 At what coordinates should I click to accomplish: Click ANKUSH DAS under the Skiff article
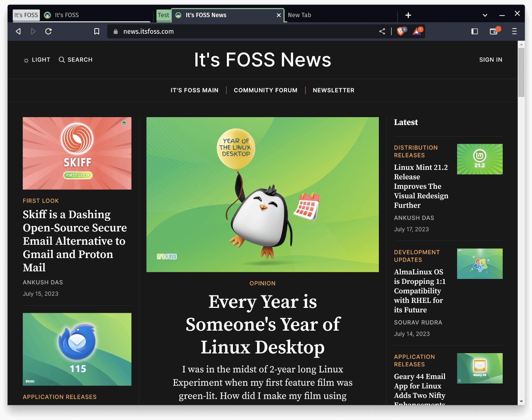(43, 282)
